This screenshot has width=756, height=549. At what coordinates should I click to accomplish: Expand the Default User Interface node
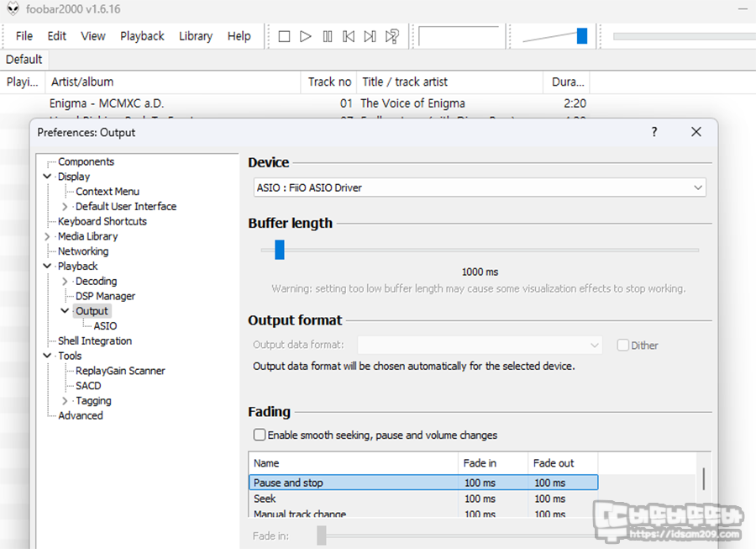(x=65, y=207)
